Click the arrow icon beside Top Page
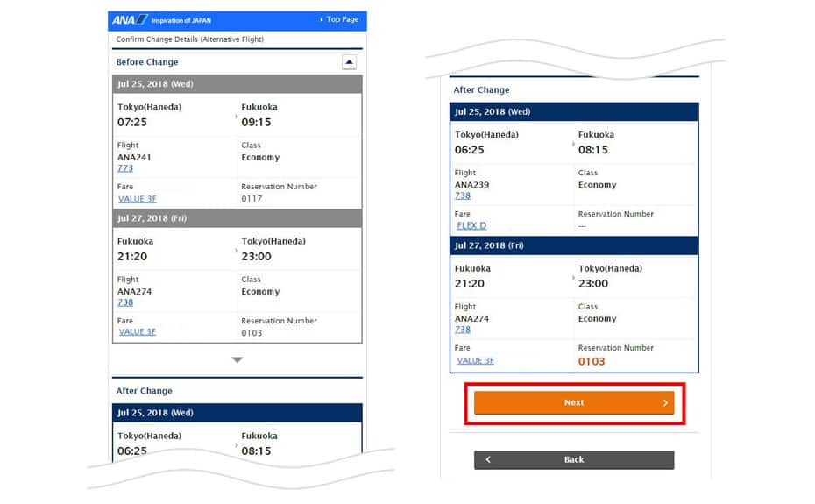815x504 pixels. point(322,19)
